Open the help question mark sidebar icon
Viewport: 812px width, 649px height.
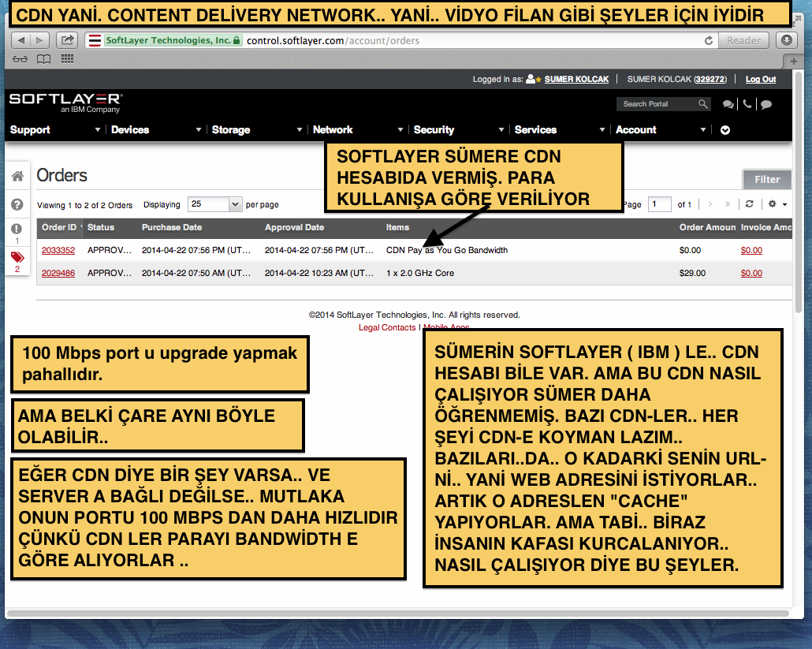(x=17, y=204)
